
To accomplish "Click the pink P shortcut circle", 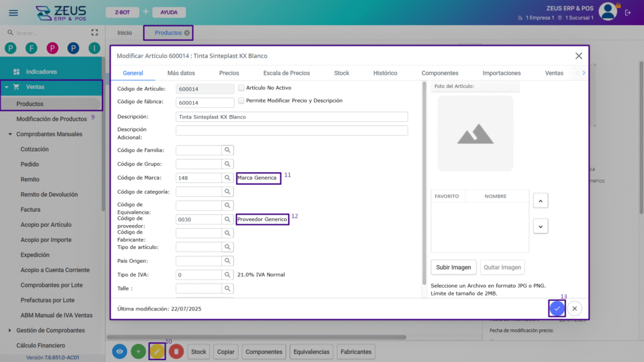I will tap(52, 48).
